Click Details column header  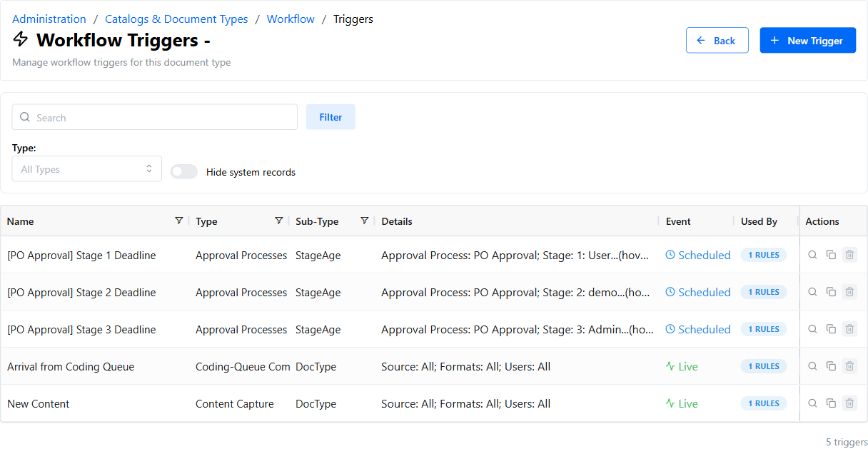(397, 221)
